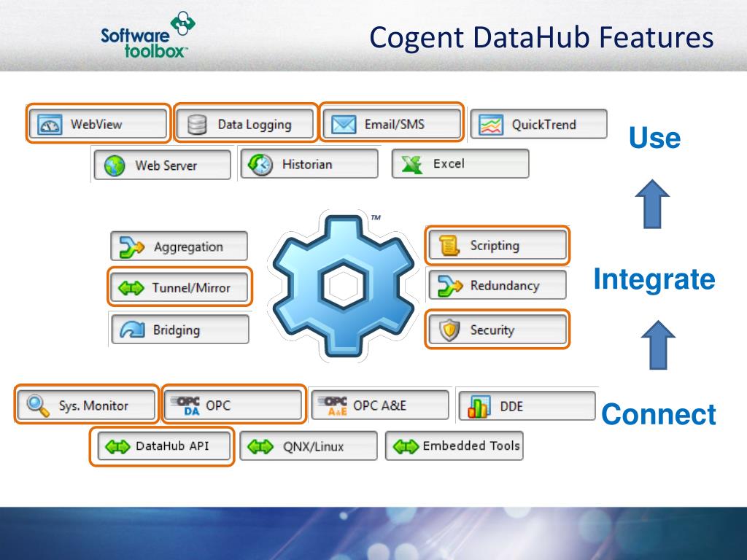This screenshot has height=560, width=747.
Task: Click the Embedded Tools green arrows icon
Action: click(406, 447)
